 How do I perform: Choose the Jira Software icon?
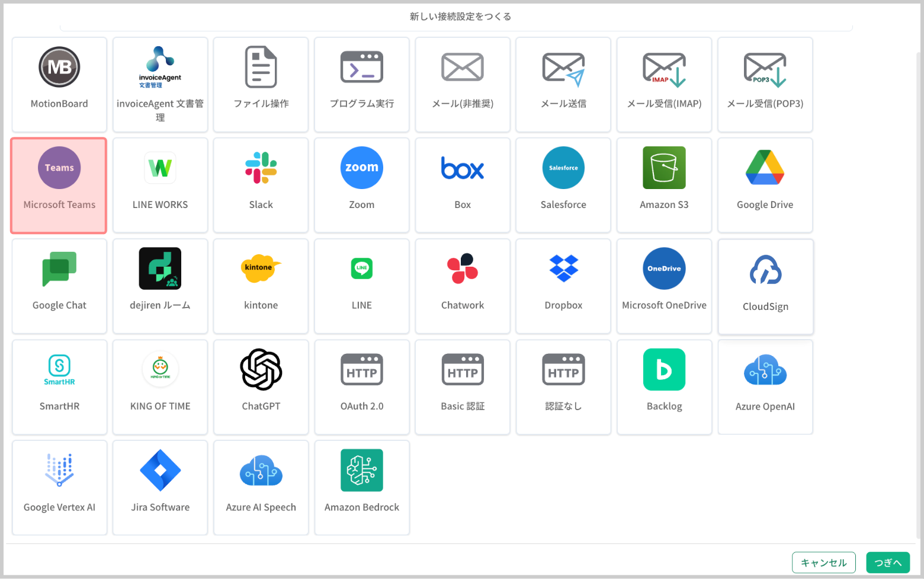160,471
